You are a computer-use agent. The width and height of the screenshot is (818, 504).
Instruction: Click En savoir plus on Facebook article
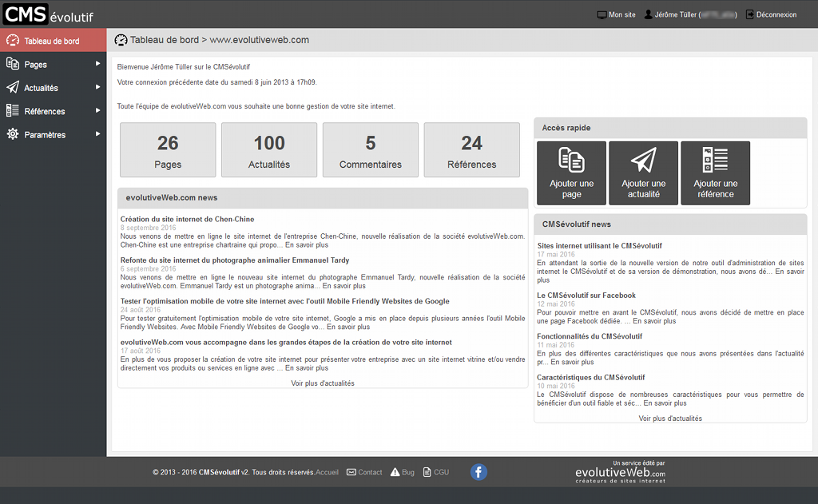pyautogui.click(x=654, y=321)
